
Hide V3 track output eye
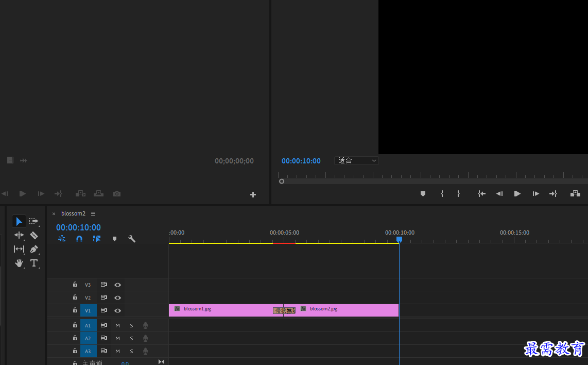(117, 285)
